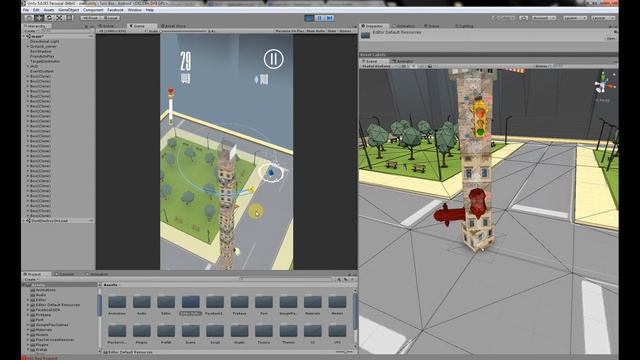Click the in-game pause circle button

click(273, 60)
